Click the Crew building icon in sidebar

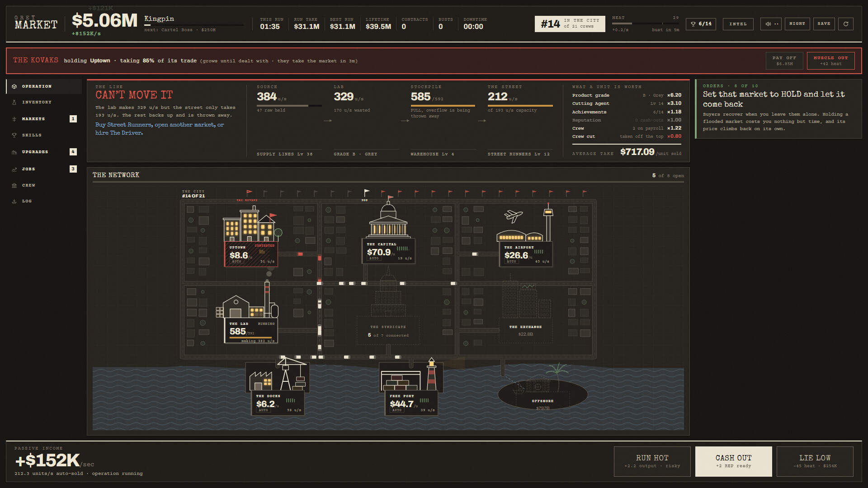coord(14,186)
